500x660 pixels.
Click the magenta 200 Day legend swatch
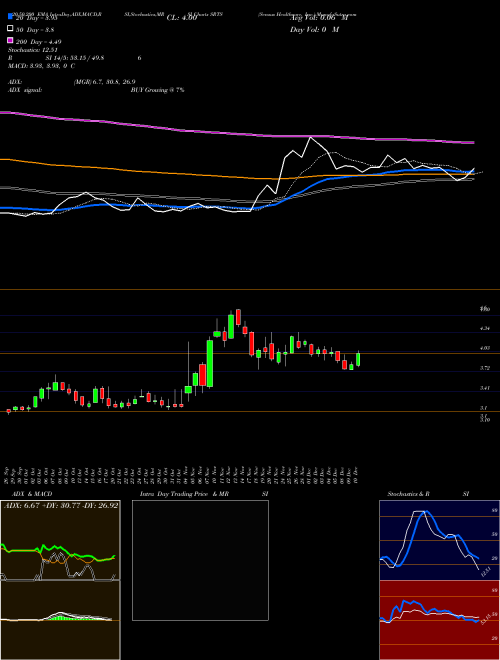(x=10, y=41)
